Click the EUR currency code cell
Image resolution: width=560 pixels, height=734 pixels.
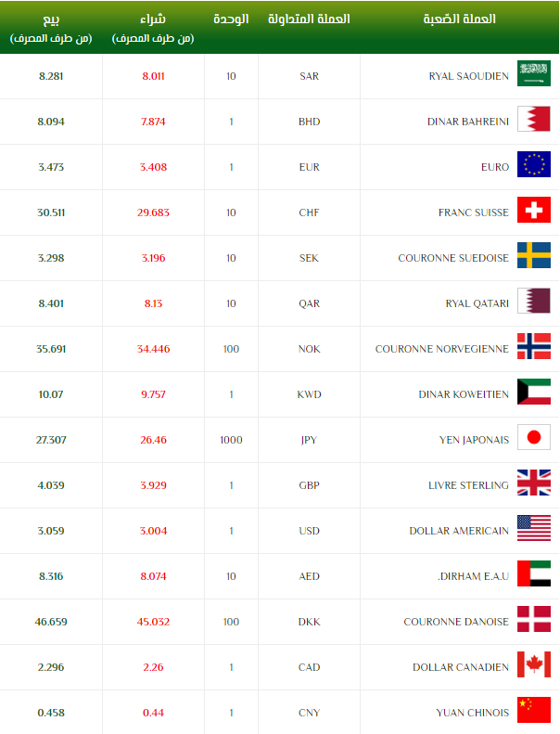pos(309,167)
